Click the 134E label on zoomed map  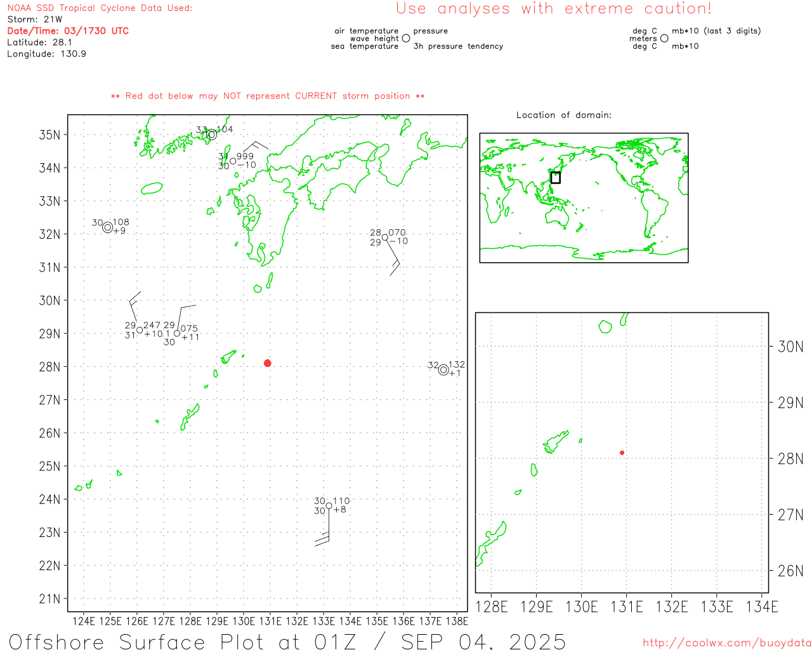[762, 607]
